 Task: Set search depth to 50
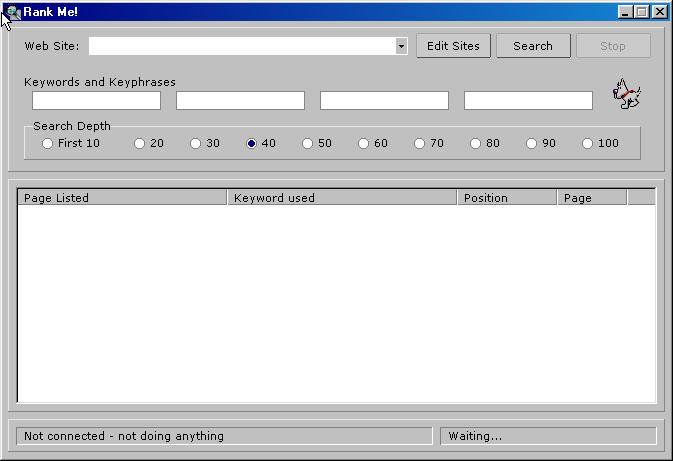(x=308, y=144)
